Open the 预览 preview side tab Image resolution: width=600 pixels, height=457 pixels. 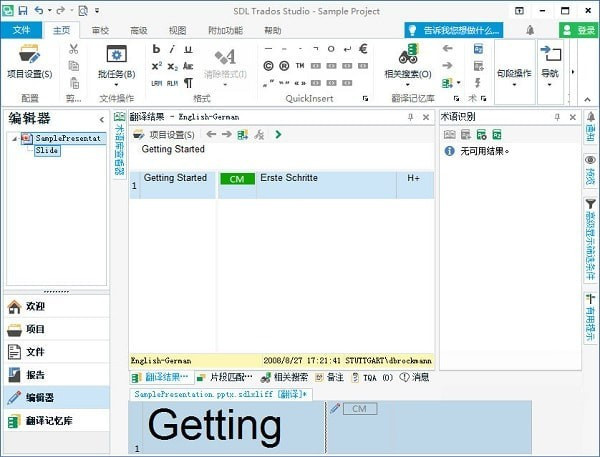[x=590, y=170]
